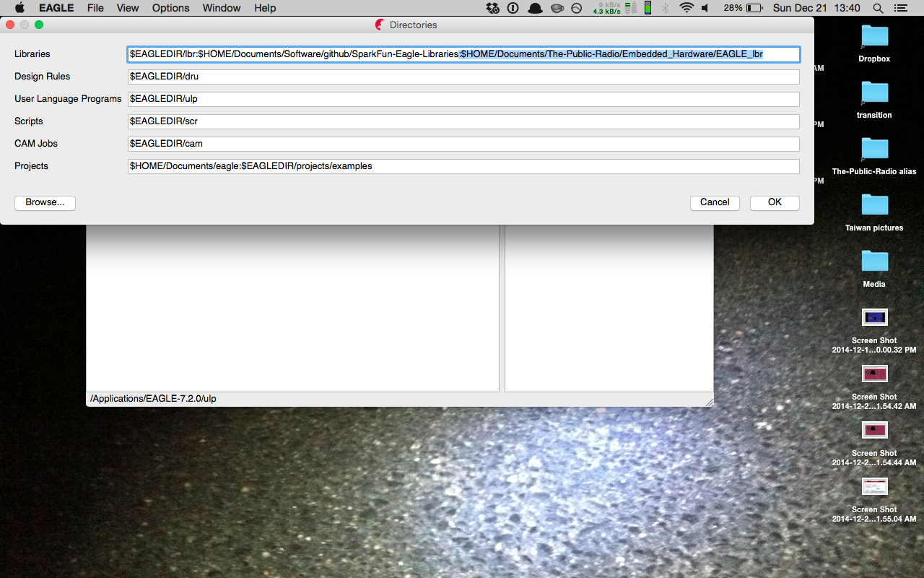Click the CAM Jobs label
924x578 pixels.
pos(36,144)
